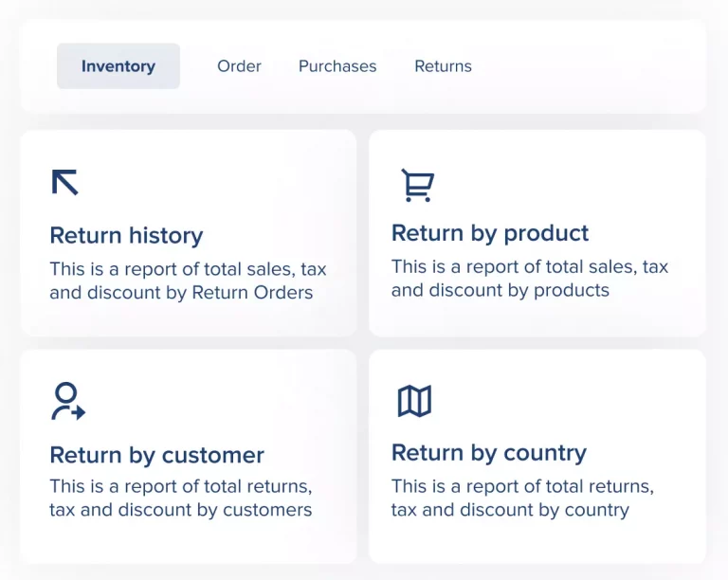Click the Return history description text
The height and width of the screenshot is (580, 728).
click(x=188, y=281)
